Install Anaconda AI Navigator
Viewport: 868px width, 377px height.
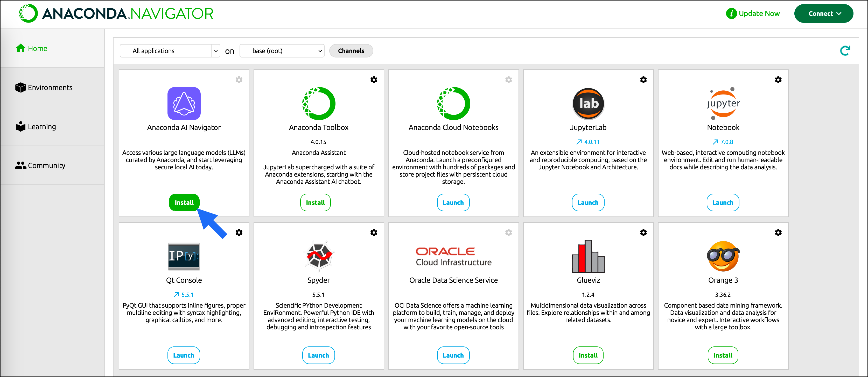click(x=184, y=203)
